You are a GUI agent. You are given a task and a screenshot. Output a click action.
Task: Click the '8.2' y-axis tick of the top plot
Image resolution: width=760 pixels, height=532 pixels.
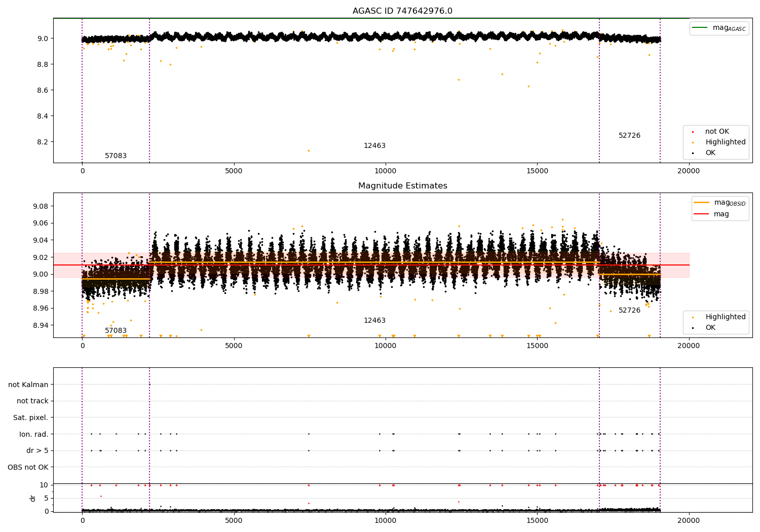pos(43,142)
